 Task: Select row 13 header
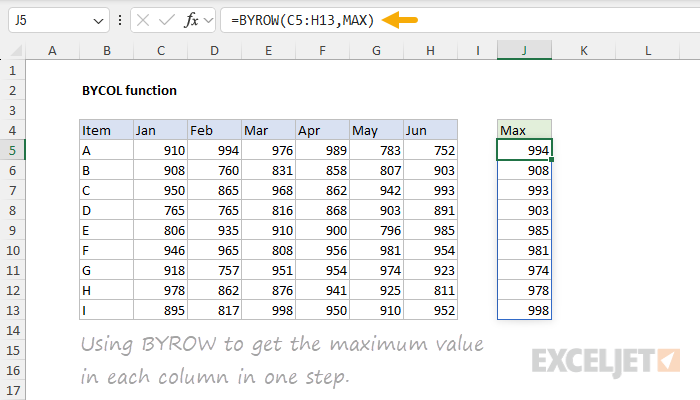pyautogui.click(x=12, y=310)
